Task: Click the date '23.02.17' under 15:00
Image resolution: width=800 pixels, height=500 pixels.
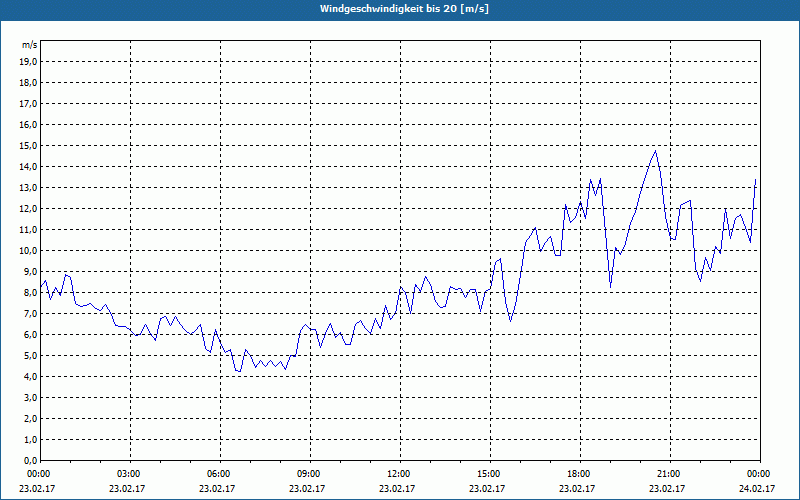Action: click(x=487, y=488)
